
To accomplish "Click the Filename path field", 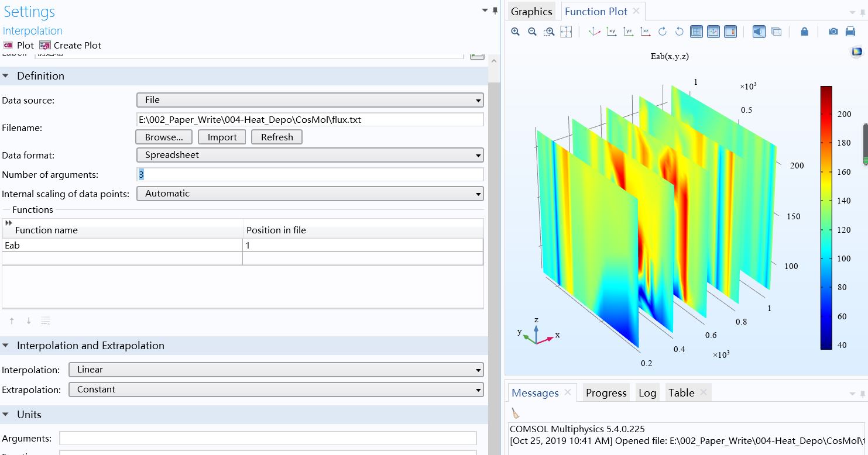I will [x=310, y=119].
